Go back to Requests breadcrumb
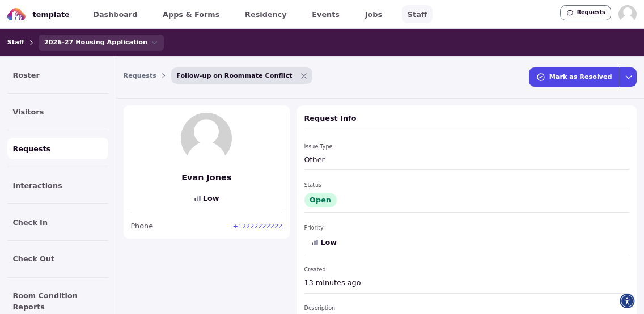Viewport: 644px width, 314px height. [x=139, y=75]
